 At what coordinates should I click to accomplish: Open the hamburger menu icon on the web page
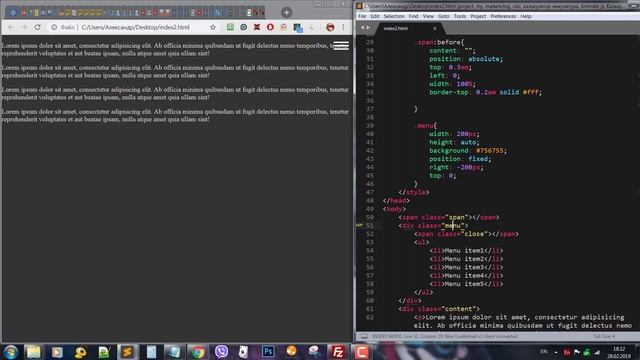pos(341,46)
